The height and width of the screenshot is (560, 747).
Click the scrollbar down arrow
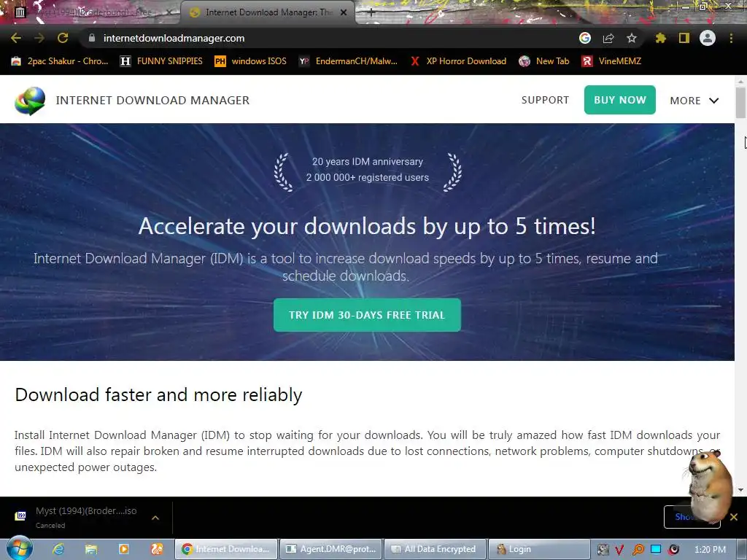(x=740, y=489)
